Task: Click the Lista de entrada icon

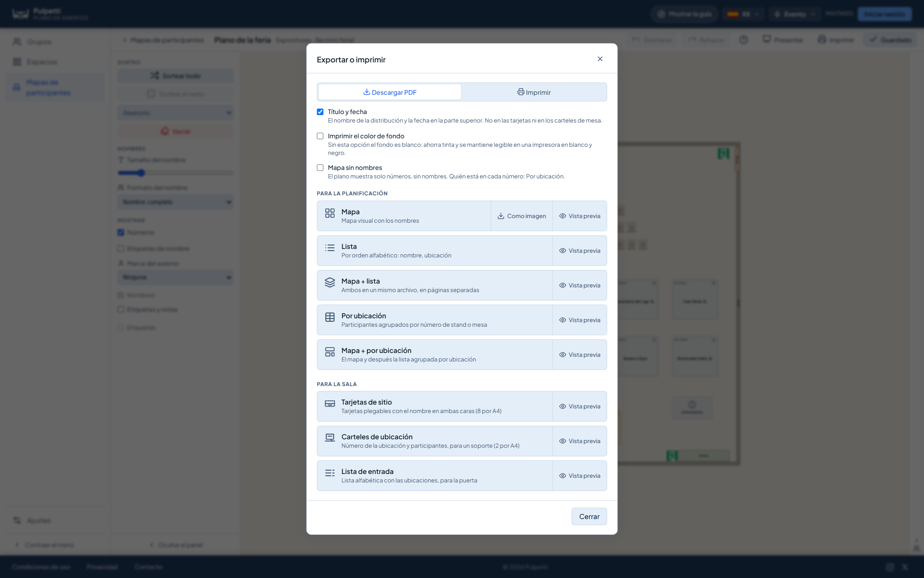Action: (x=330, y=473)
